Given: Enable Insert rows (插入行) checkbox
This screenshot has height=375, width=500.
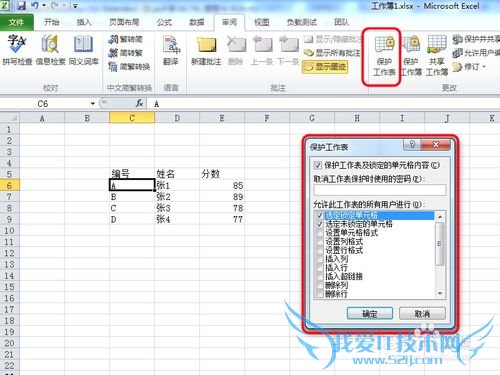Looking at the screenshot, I should pyautogui.click(x=320, y=267).
